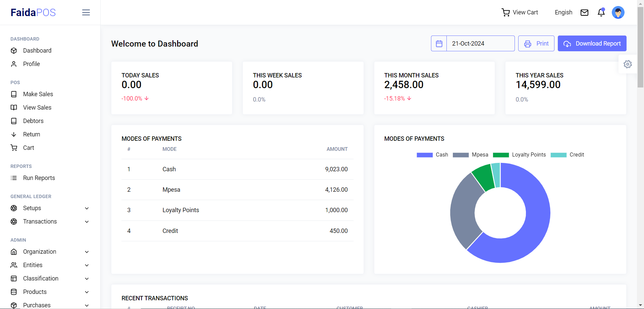Open the user avatar profile menu
The image size is (644, 309).
coord(618,12)
